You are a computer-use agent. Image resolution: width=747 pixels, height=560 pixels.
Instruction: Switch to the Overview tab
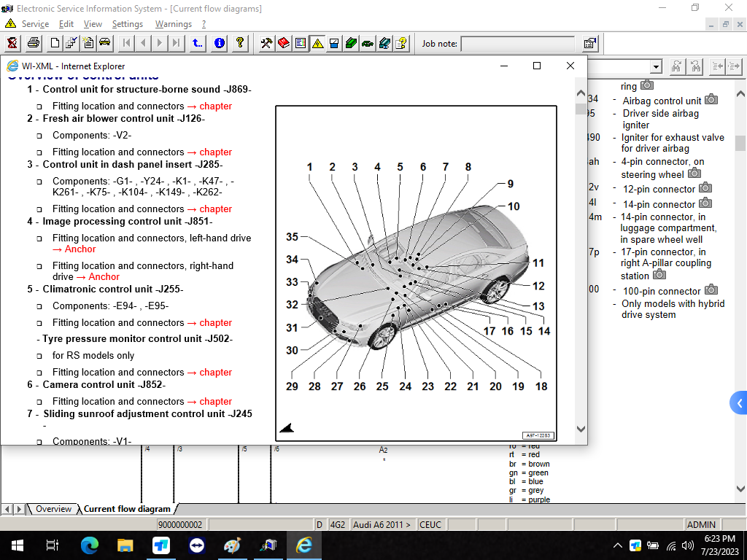53,509
